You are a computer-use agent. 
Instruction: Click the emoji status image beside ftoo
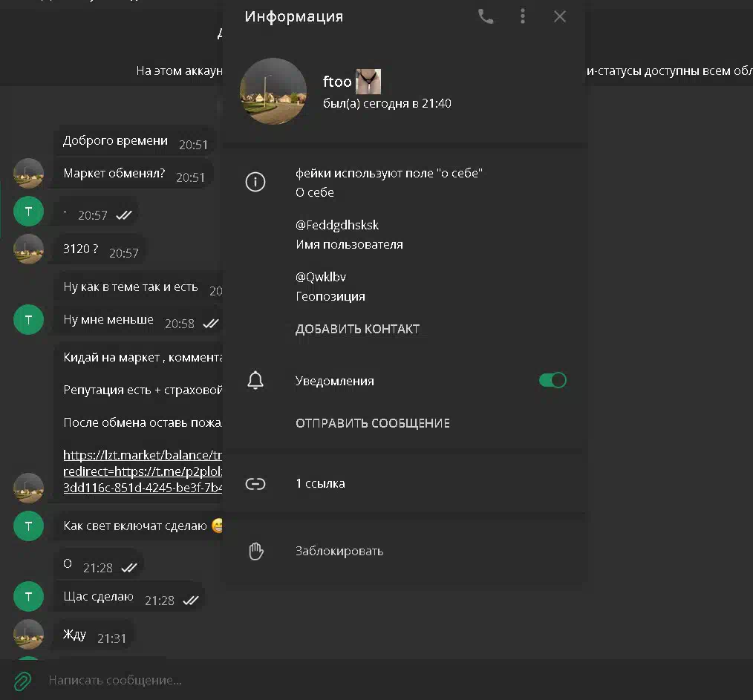(x=368, y=82)
